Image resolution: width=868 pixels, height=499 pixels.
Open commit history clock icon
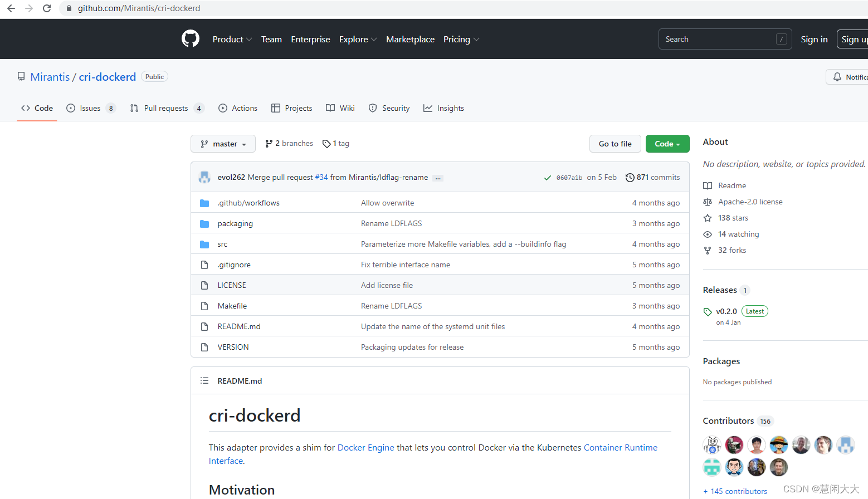[x=630, y=177]
